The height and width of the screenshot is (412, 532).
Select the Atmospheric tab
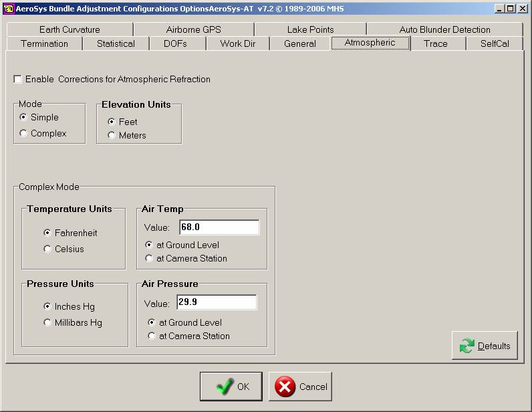pyautogui.click(x=370, y=43)
